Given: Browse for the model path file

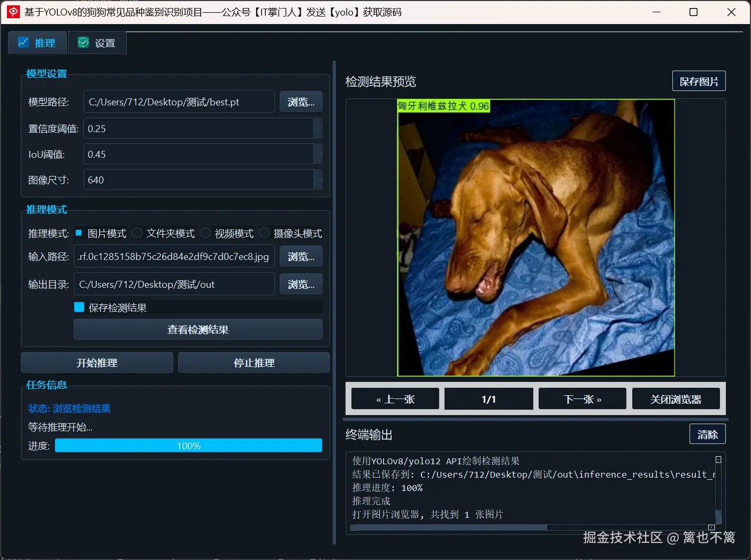Looking at the screenshot, I should pyautogui.click(x=301, y=102).
